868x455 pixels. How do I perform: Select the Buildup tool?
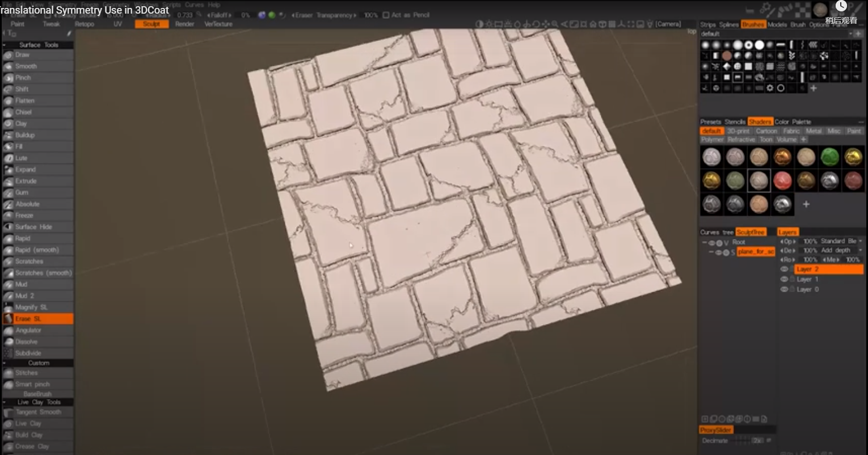tap(37, 135)
